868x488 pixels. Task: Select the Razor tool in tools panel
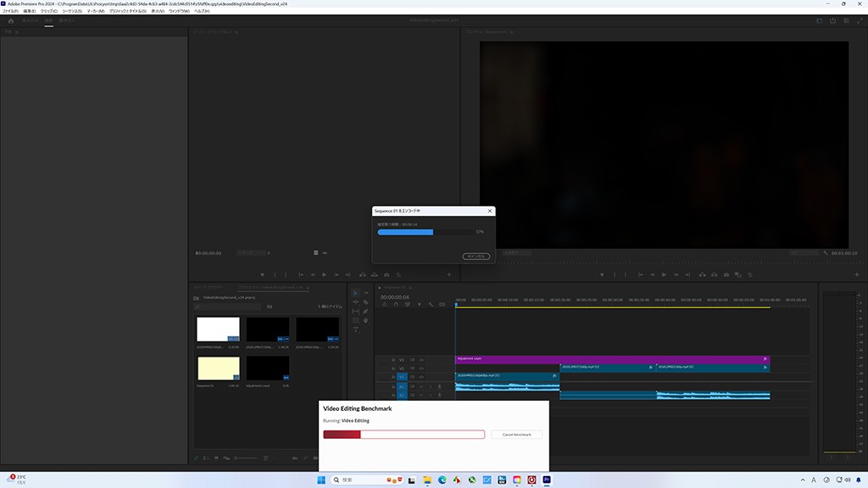365,302
